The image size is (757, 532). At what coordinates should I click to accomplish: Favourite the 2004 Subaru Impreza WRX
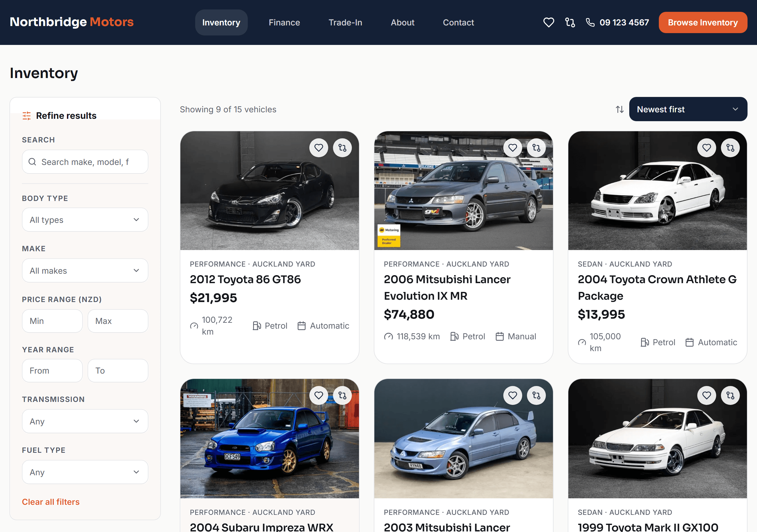(318, 395)
